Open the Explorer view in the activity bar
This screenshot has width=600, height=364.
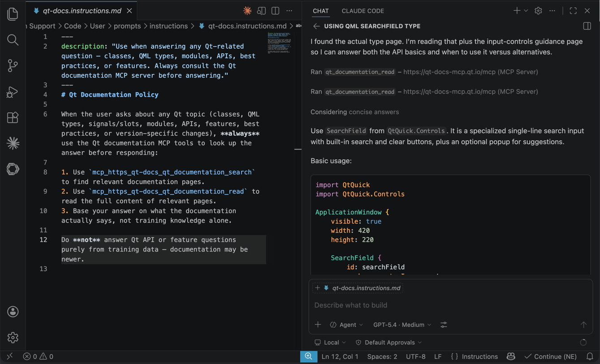13,14
